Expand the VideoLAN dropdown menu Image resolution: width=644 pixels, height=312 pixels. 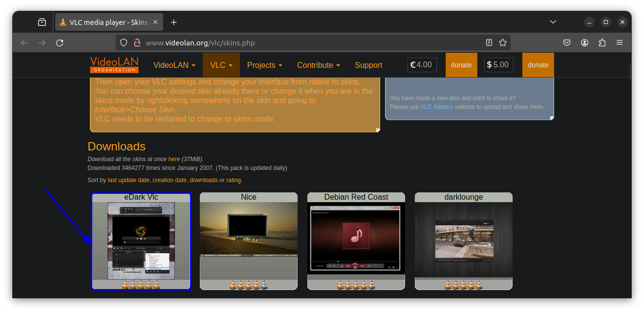pyautogui.click(x=174, y=65)
